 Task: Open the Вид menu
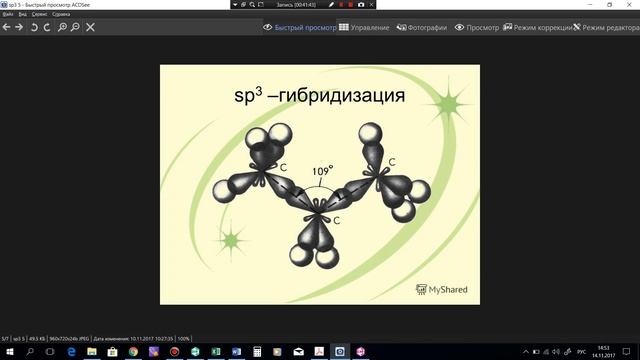[x=22, y=14]
